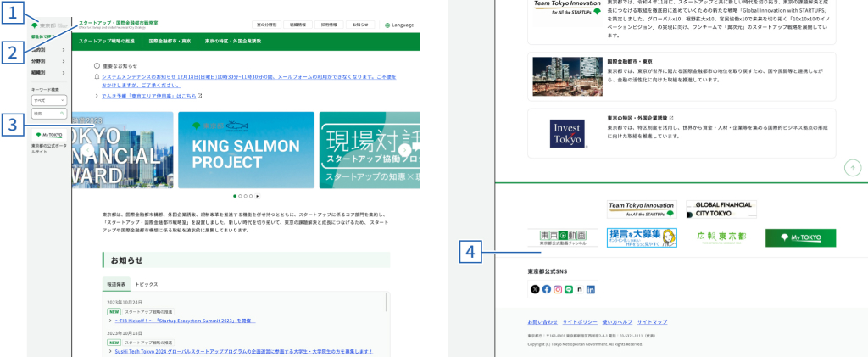The image size is (868, 357).
Task: Expand the 組織別 sidebar item chevron
Action: pos(64,73)
